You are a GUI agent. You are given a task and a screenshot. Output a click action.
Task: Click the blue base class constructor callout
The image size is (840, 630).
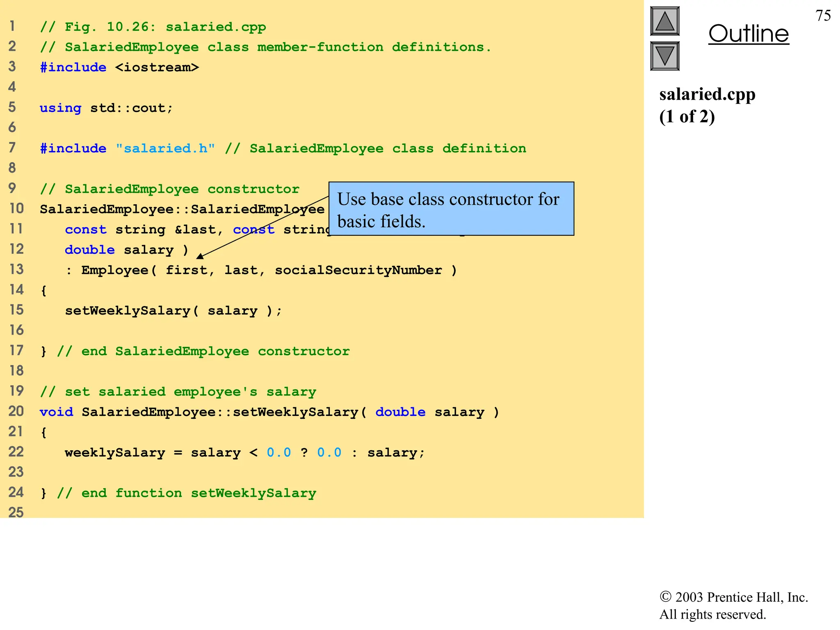click(451, 209)
